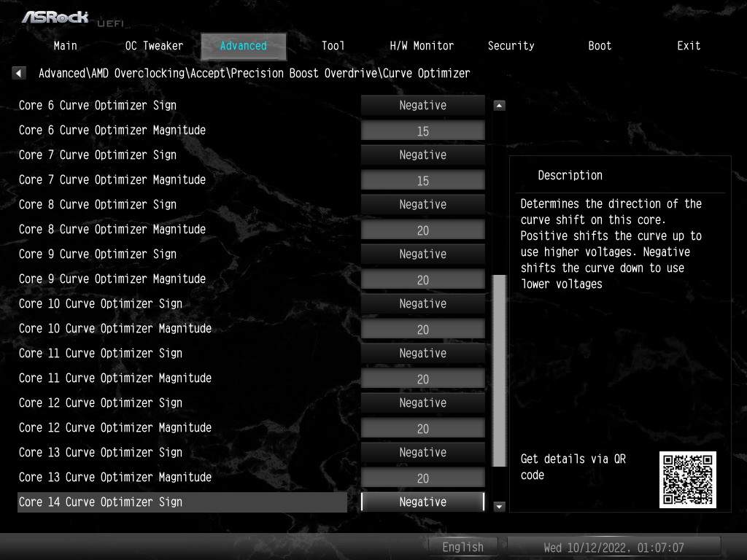Image resolution: width=747 pixels, height=560 pixels.
Task: Click Core 13 Curve Optimizer Magnitude value field
Action: (x=423, y=477)
